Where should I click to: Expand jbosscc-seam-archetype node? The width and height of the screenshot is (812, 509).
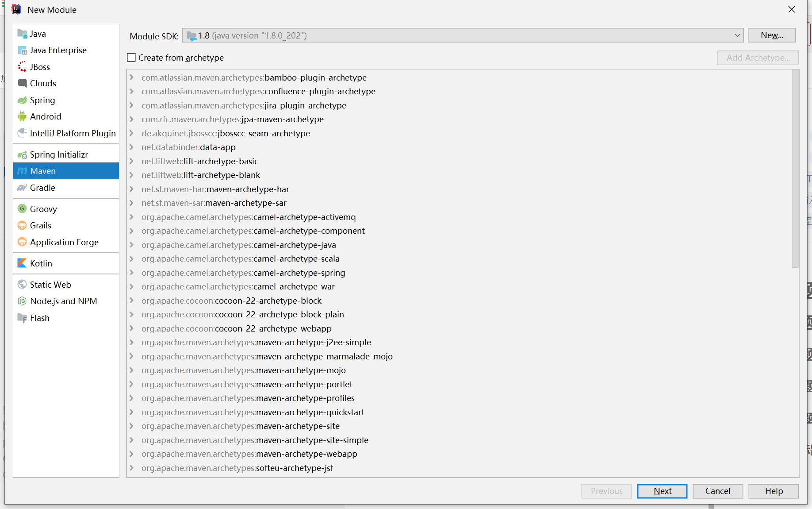coord(131,133)
